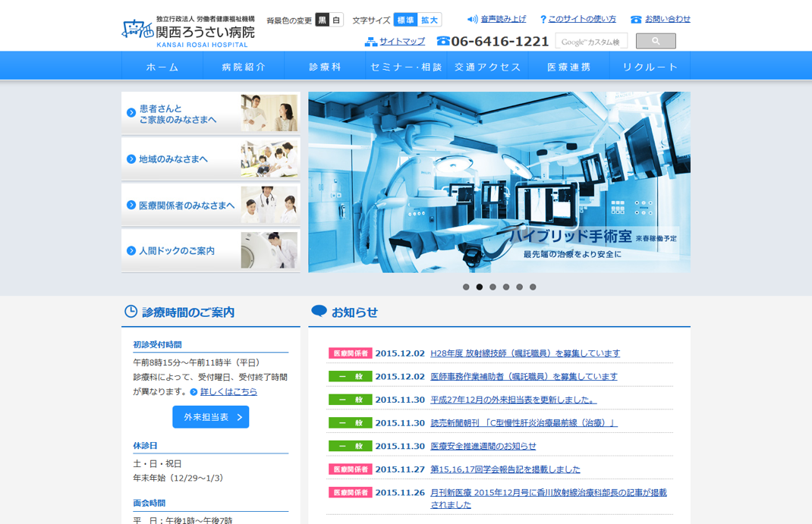
Task: Click the phone icon beside 06-6416-1221
Action: pos(443,41)
